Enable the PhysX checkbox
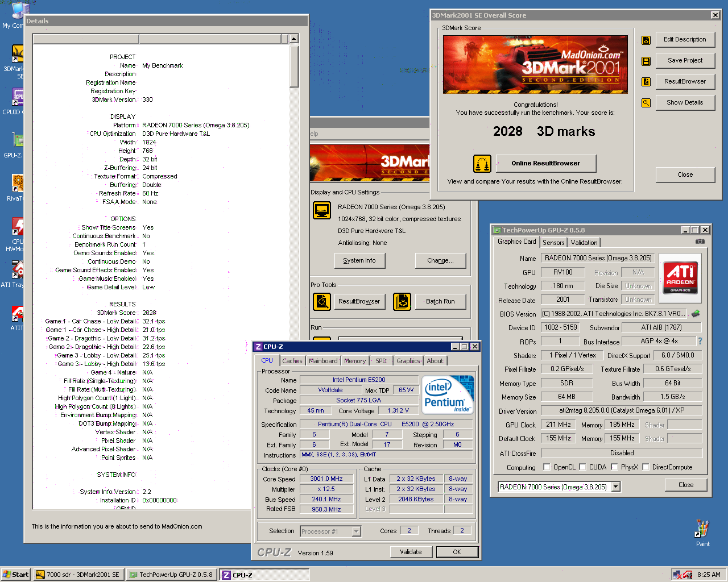This screenshot has width=728, height=582. (614, 467)
